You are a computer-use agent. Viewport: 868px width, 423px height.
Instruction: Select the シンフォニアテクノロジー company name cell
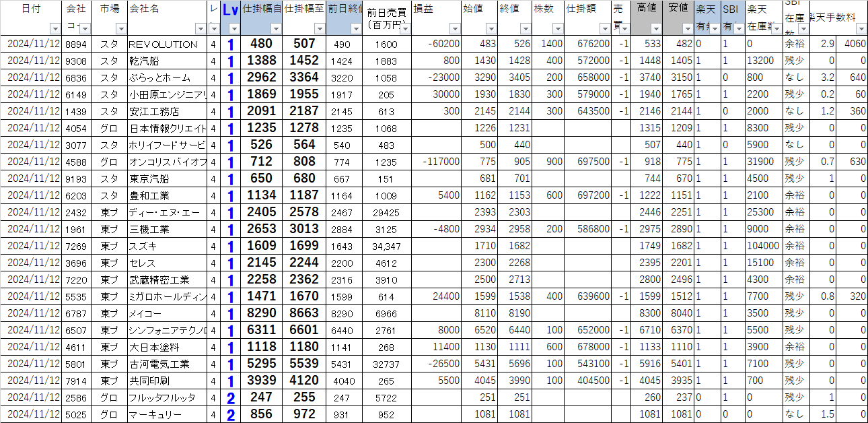[168, 330]
